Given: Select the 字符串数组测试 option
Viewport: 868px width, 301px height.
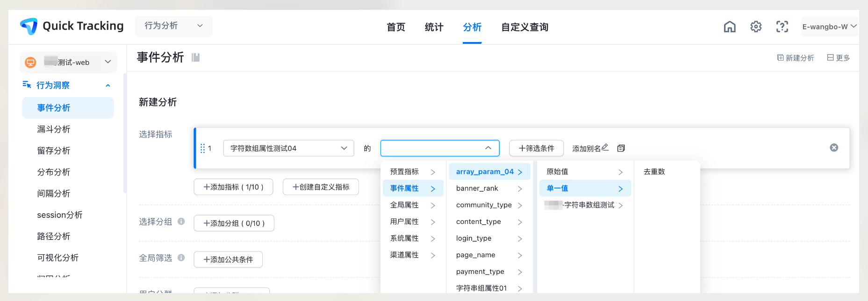Looking at the screenshot, I should [585, 205].
